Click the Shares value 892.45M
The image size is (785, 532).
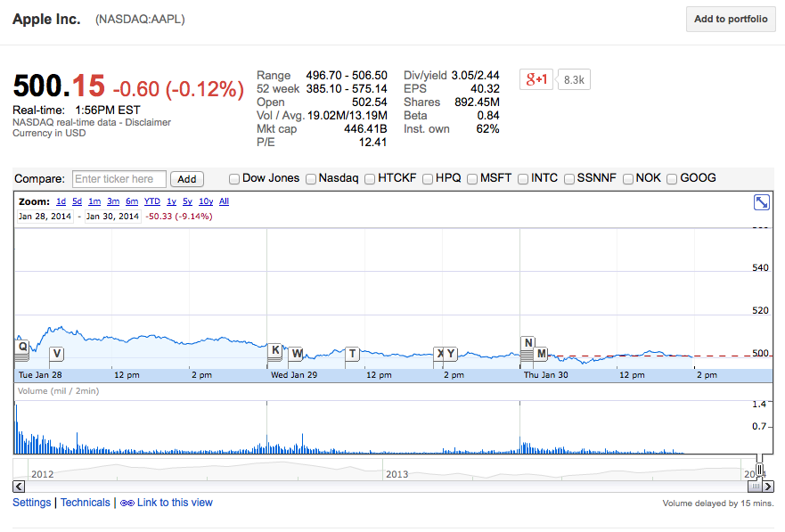coord(477,102)
